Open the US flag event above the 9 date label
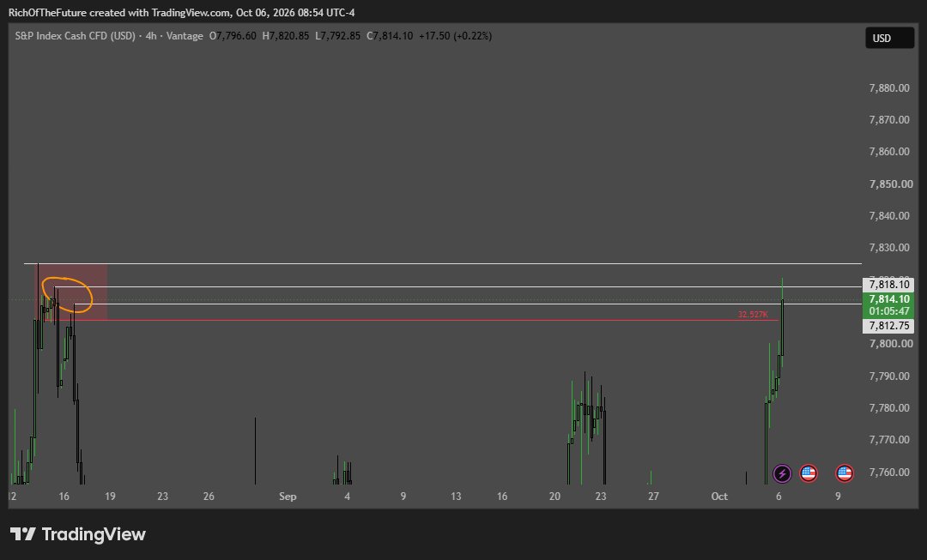 845,473
